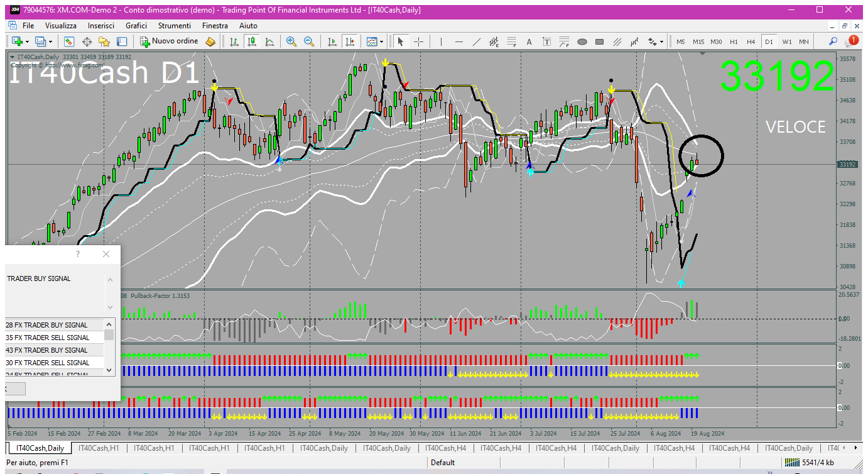This screenshot has height=474, width=868.
Task: Open the Finestra menu
Action: 215,26
